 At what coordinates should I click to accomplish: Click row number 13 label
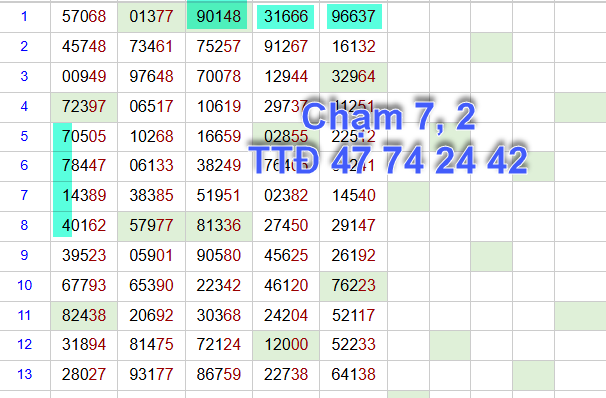[24, 374]
